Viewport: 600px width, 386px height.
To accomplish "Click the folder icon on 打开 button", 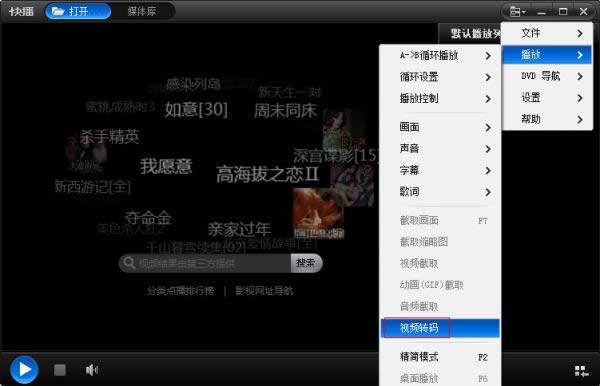I will [58, 11].
